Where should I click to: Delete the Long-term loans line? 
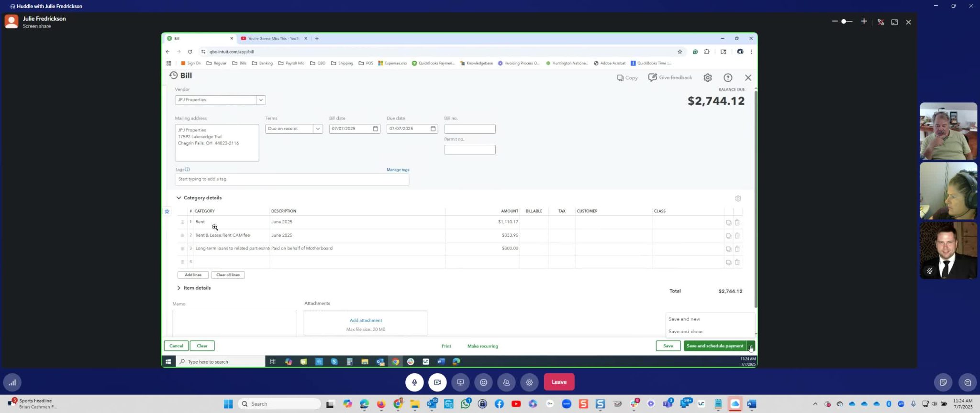[737, 249]
